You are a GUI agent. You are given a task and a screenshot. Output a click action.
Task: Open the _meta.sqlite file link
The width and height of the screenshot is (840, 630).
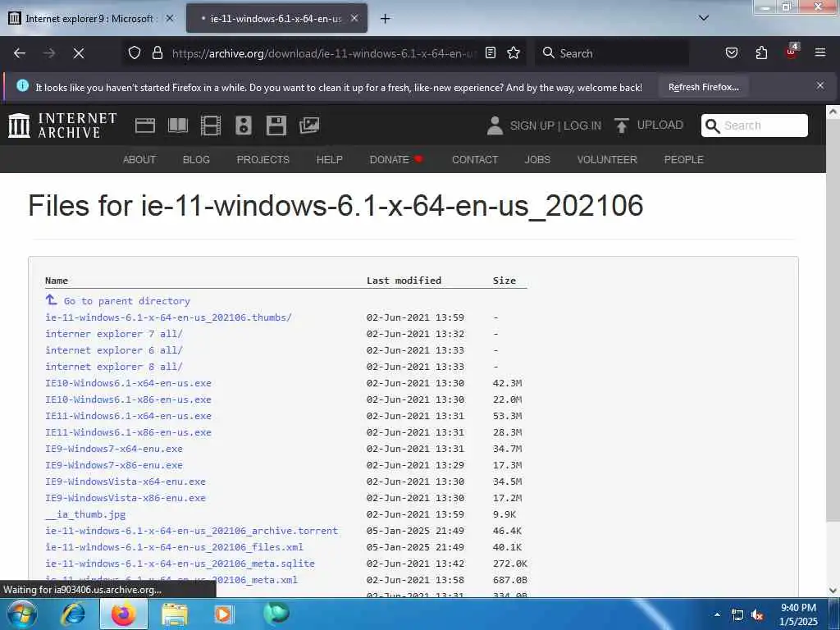180,564
